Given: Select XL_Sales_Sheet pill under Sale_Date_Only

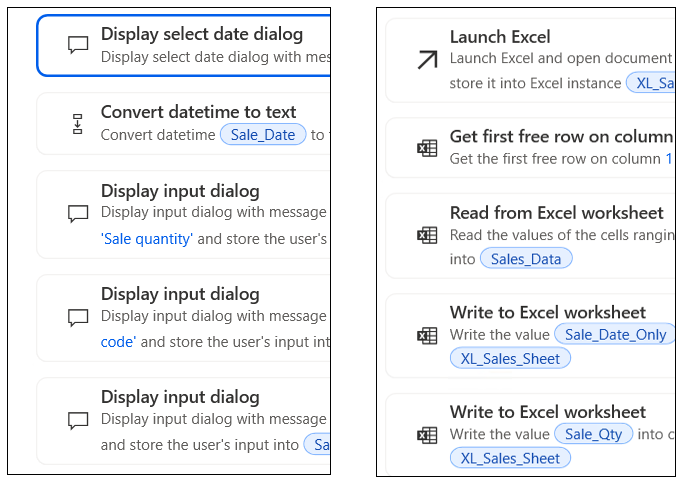Looking at the screenshot, I should click(510, 359).
